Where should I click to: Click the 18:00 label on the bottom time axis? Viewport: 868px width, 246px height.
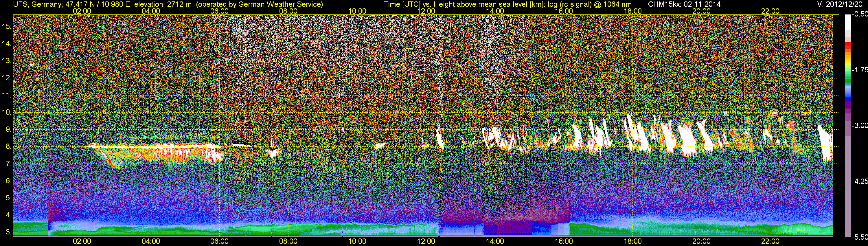point(632,241)
